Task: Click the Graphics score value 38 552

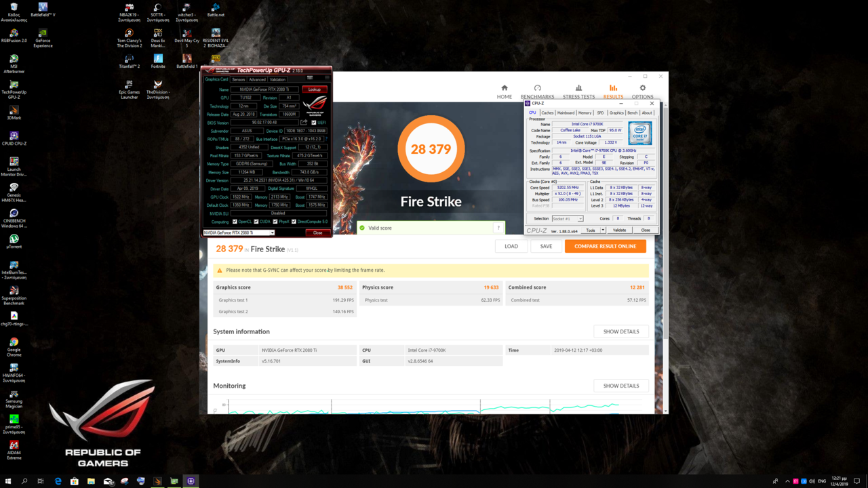Action: [x=344, y=287]
